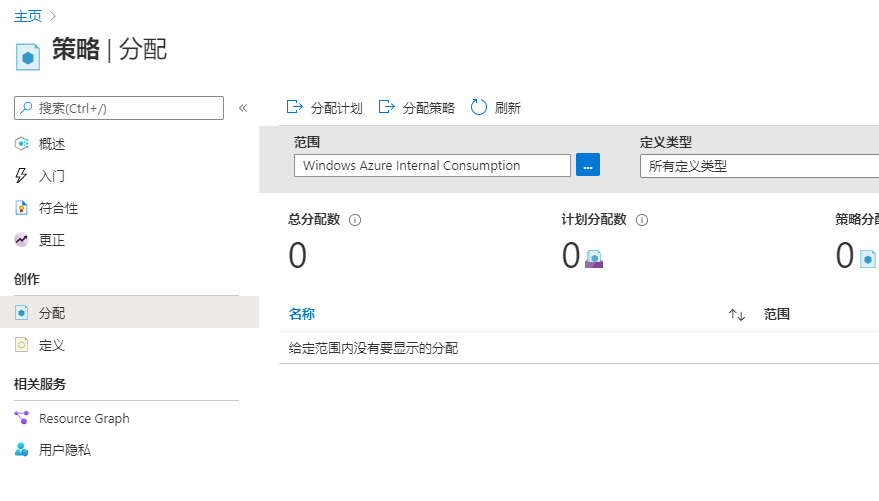Screen dimensions: 879x501
Task: Click policy icon beside 策略分配 count
Action: (868, 259)
